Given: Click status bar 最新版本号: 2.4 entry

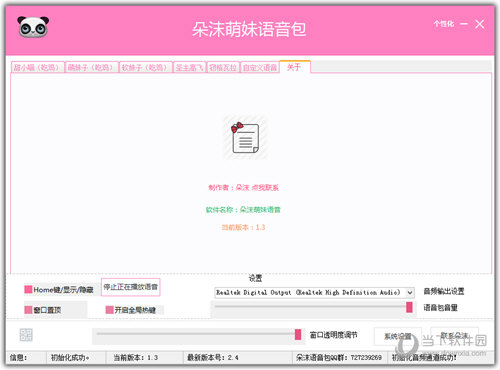Looking at the screenshot, I should pyautogui.click(x=238, y=358).
